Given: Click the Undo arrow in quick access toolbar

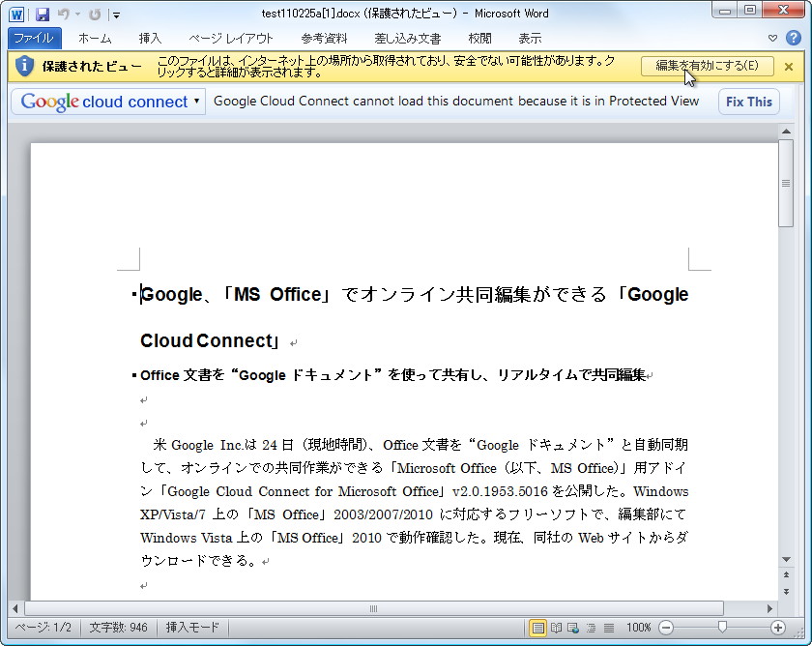Looking at the screenshot, I should point(63,14).
